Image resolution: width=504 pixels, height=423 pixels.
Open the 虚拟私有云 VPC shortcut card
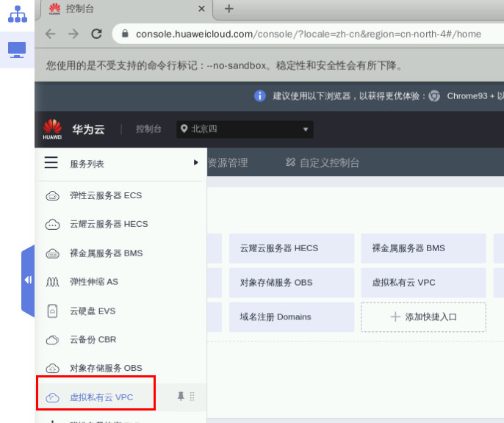[423, 283]
